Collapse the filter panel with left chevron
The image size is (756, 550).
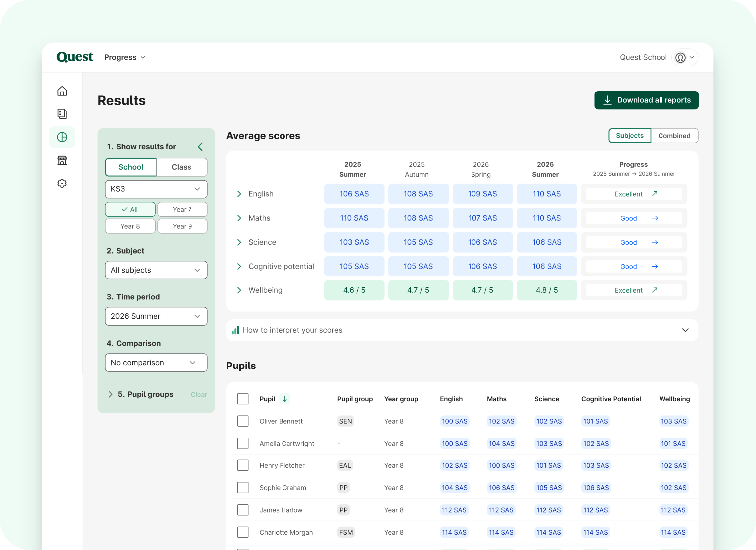click(x=200, y=147)
